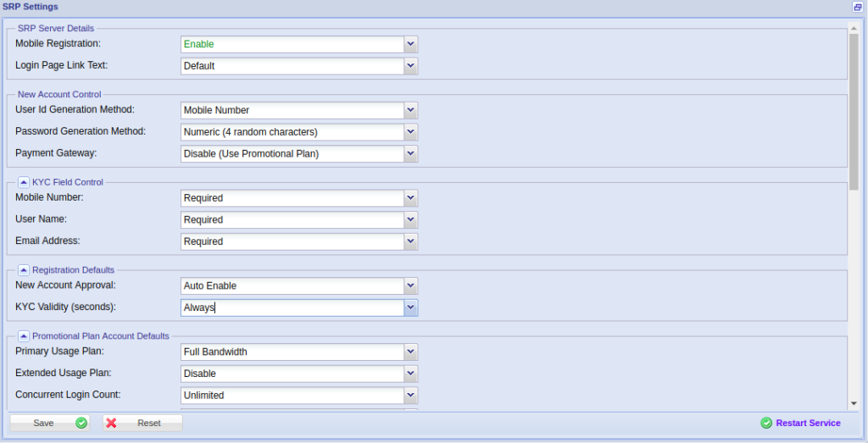Open Concurrent Login Count dropdown arrow
868x443 pixels.
pos(410,396)
